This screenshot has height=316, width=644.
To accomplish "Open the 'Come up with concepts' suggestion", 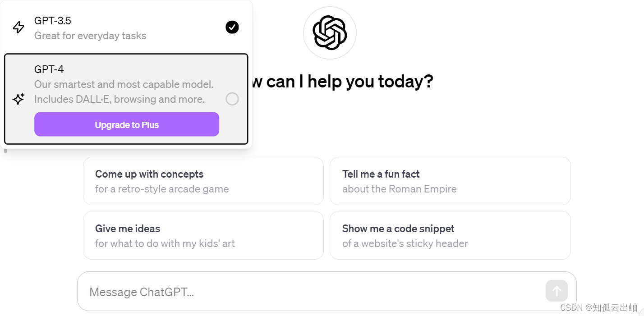I will coord(203,181).
